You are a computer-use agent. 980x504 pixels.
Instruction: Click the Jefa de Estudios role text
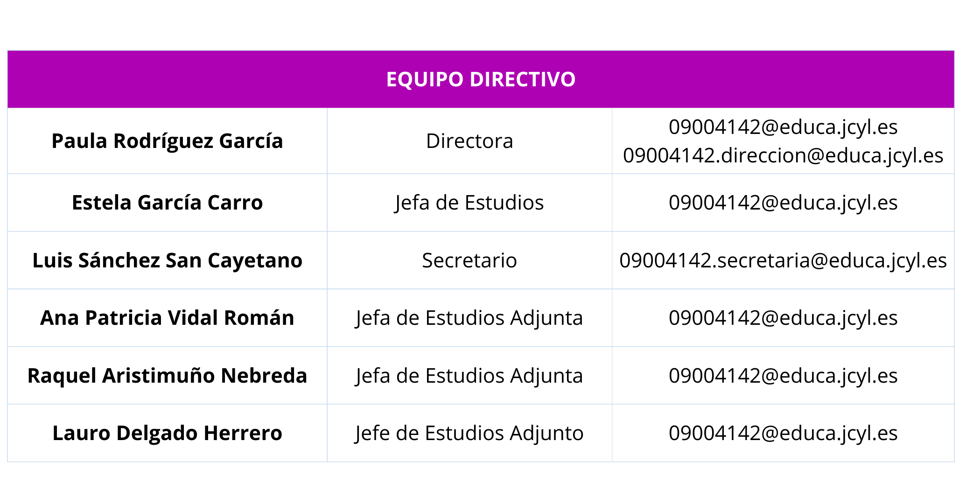pyautogui.click(x=469, y=203)
